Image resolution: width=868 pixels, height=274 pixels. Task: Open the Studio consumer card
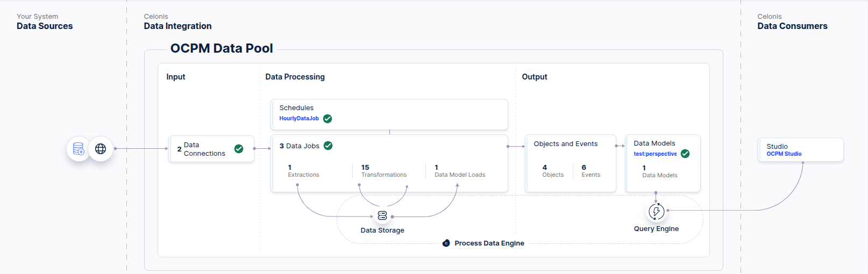[801, 149]
